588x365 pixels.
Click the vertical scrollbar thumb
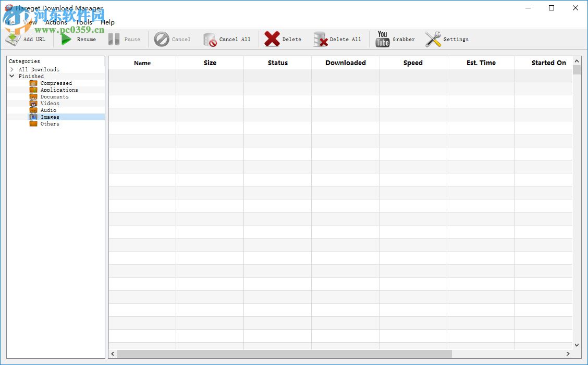(577, 70)
